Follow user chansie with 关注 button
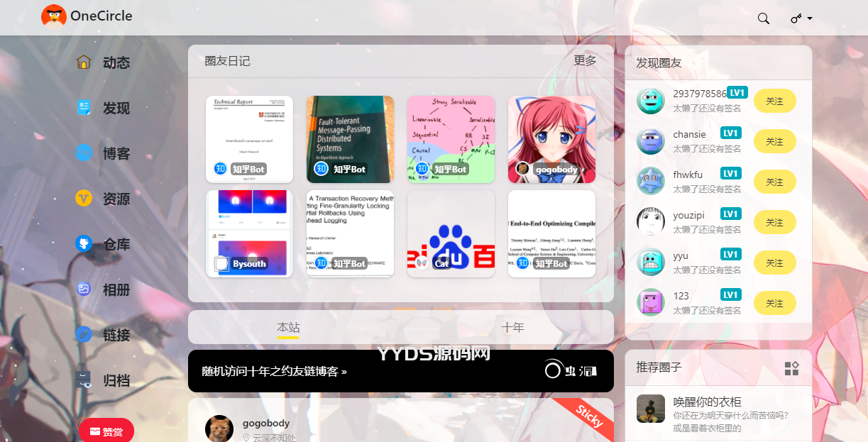Screen dimensions: 868x442 click(774, 142)
